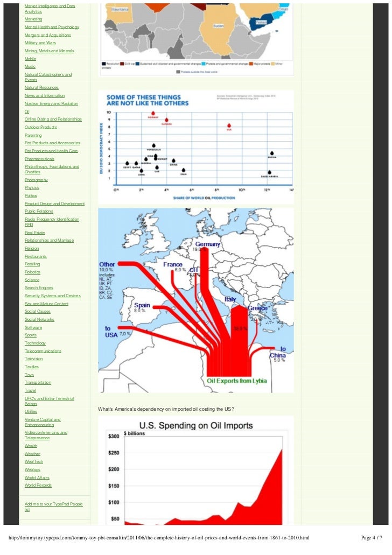The image size is (392, 555).
Task: Open the Textiles category link
Action: pyautogui.click(x=32, y=367)
